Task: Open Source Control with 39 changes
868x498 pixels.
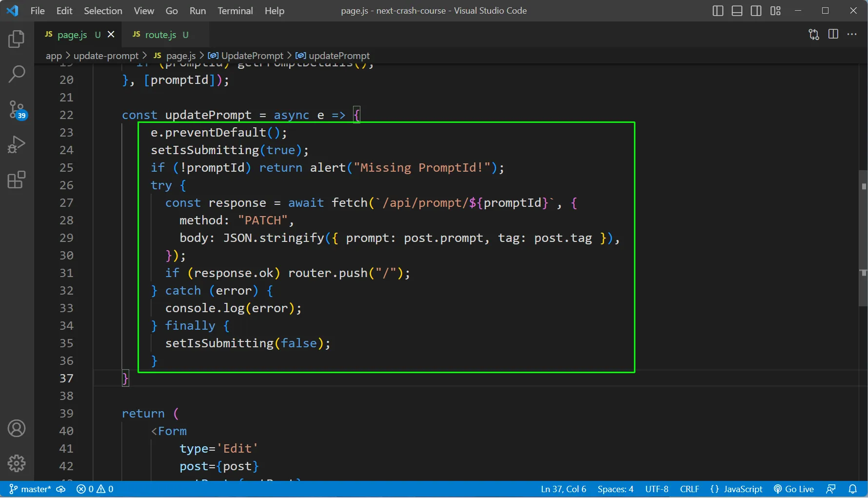Action: [x=18, y=110]
